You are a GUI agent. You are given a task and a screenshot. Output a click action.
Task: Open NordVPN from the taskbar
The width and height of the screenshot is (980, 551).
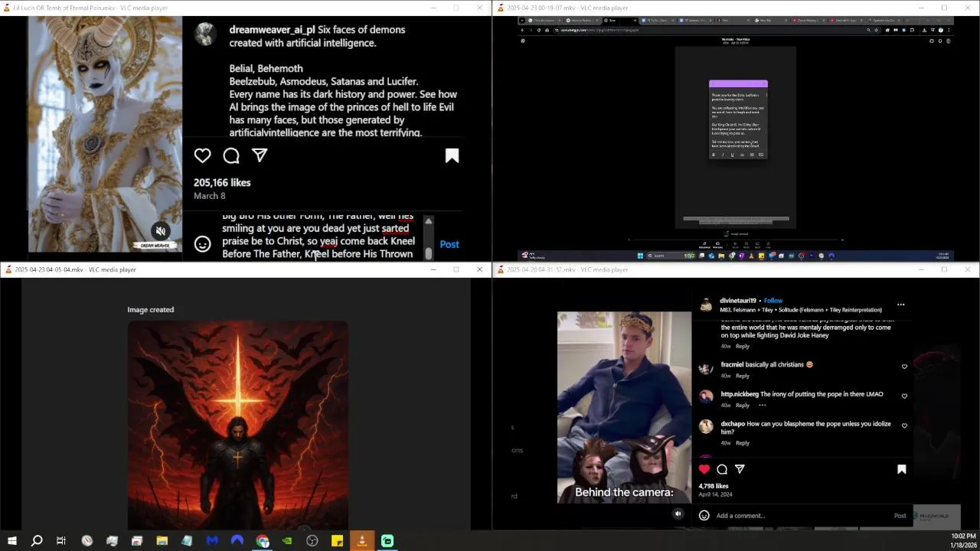pyautogui.click(x=237, y=541)
